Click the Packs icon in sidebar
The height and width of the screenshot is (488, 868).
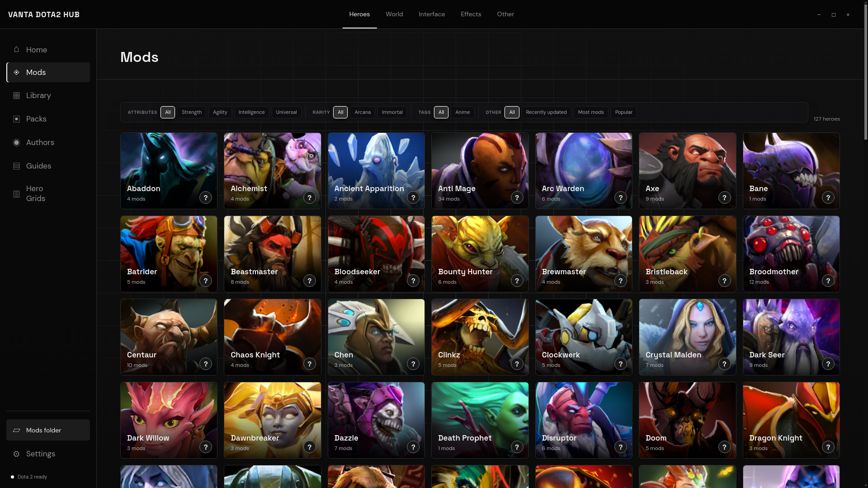16,119
